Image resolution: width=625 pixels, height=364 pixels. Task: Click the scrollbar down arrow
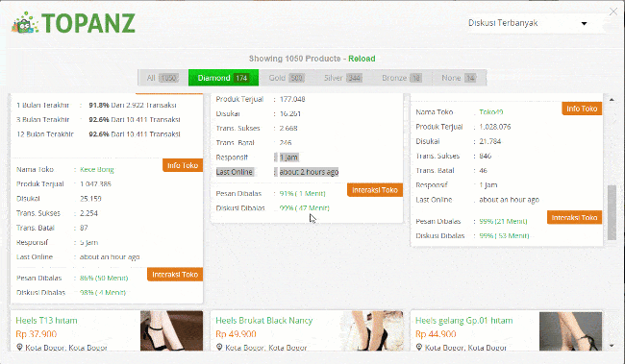(612, 346)
